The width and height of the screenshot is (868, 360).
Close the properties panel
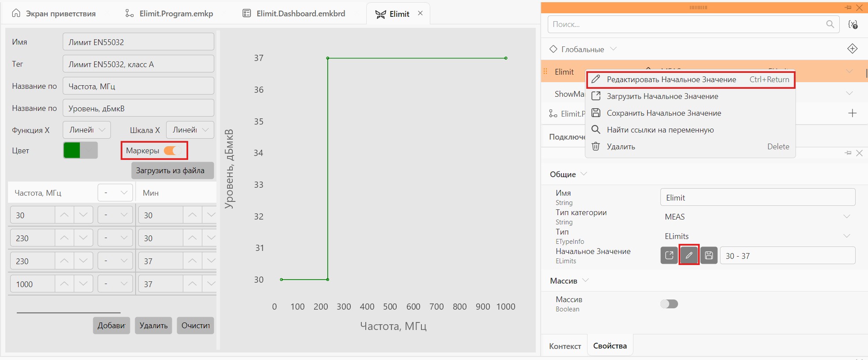click(x=859, y=153)
